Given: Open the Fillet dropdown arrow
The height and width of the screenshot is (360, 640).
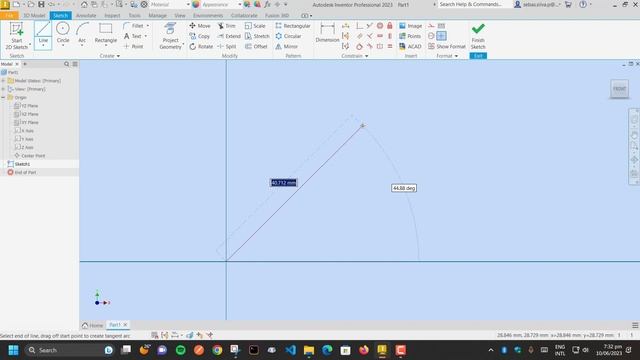Looking at the screenshot, I should (148, 26).
